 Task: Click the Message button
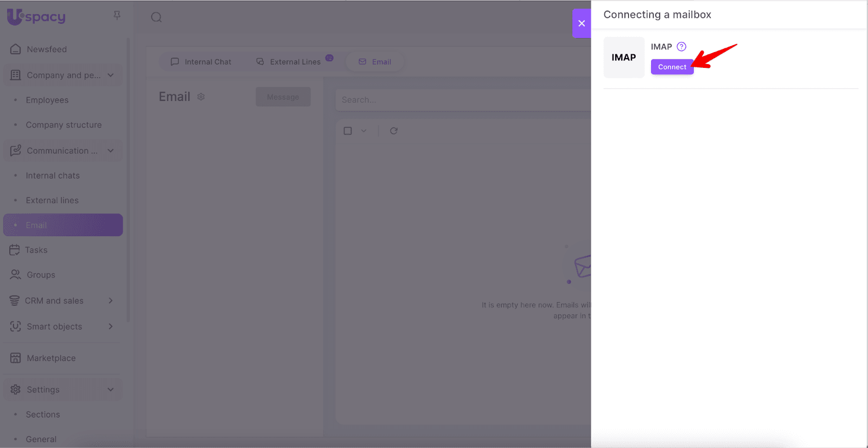tap(283, 97)
